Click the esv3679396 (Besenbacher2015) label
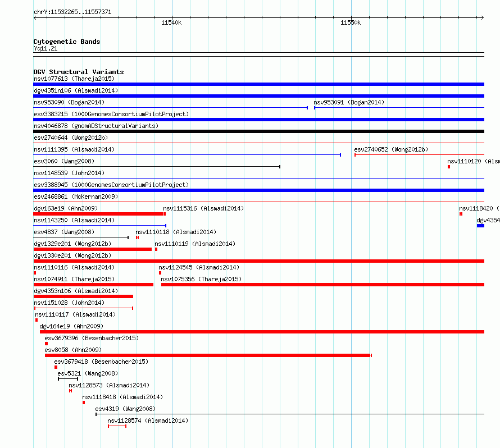Viewport: 500px width, 448px height. [x=92, y=338]
